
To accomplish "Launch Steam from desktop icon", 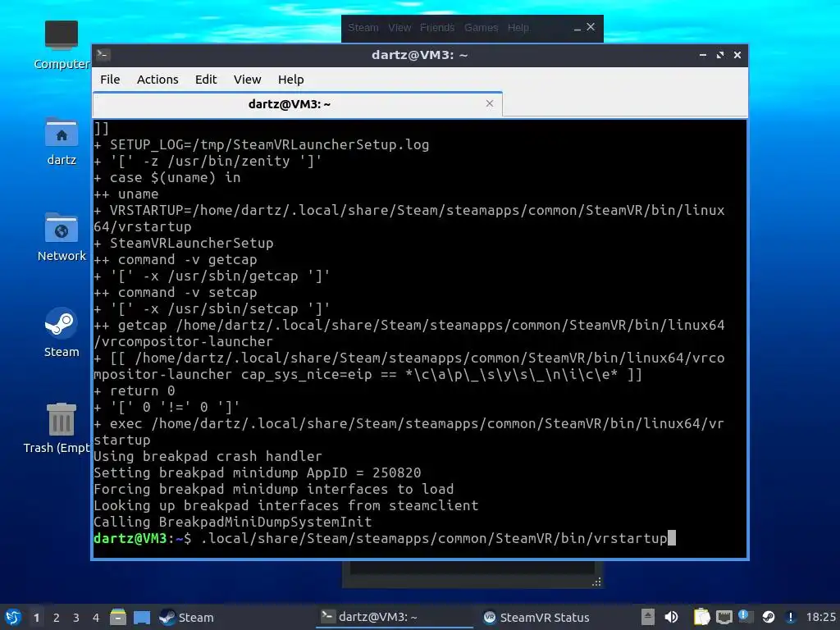I will [61, 332].
